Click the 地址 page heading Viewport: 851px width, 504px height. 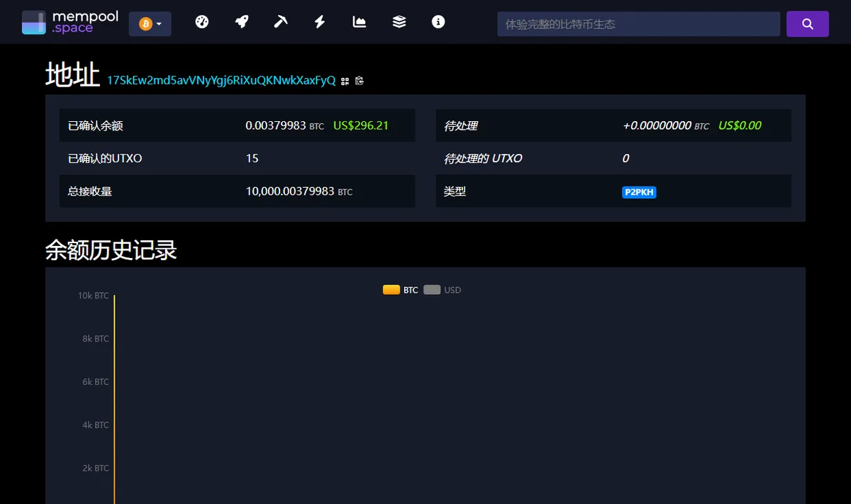pyautogui.click(x=72, y=75)
